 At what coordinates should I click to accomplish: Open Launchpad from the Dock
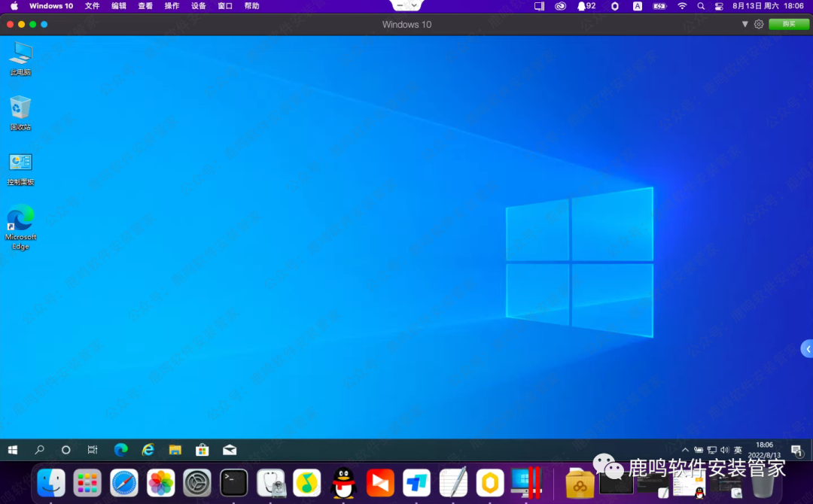tap(87, 483)
